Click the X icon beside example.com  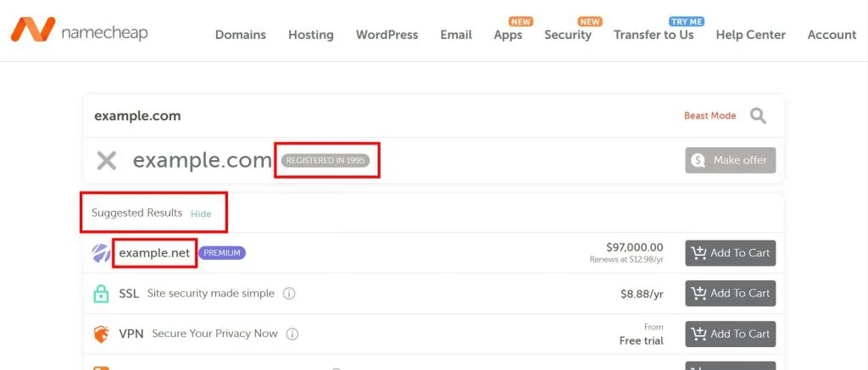106,160
